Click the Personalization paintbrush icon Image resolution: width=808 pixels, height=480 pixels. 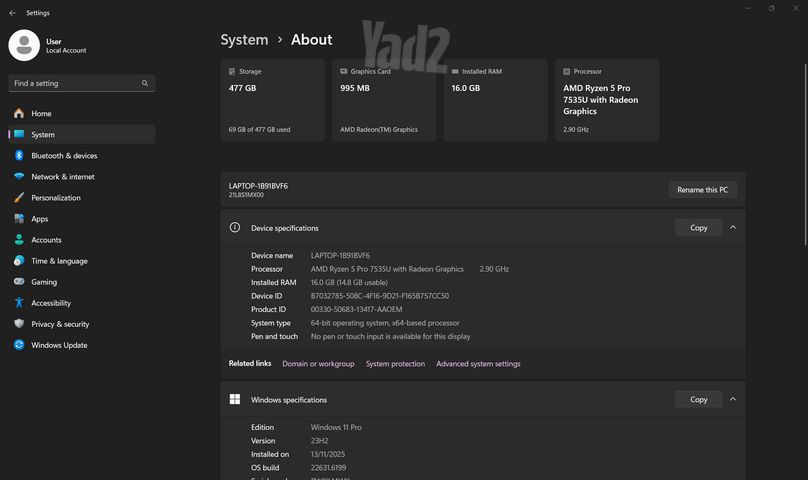click(19, 197)
